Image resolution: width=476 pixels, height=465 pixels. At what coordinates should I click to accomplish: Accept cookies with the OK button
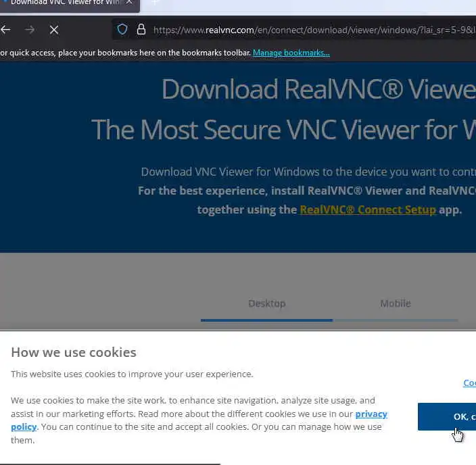[x=447, y=417]
